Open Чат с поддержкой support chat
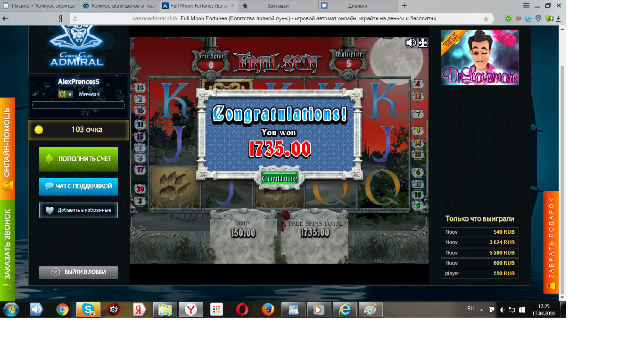The image size is (644, 362). [78, 186]
